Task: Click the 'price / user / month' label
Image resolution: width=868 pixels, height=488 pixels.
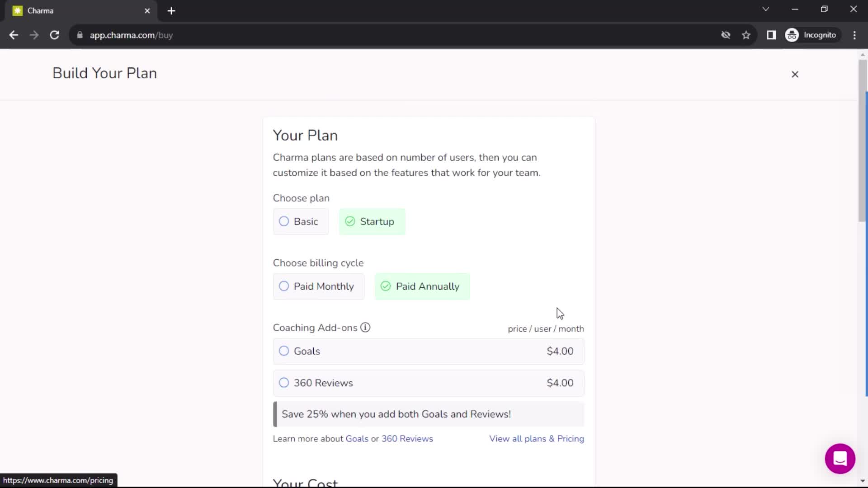Action: (x=546, y=329)
